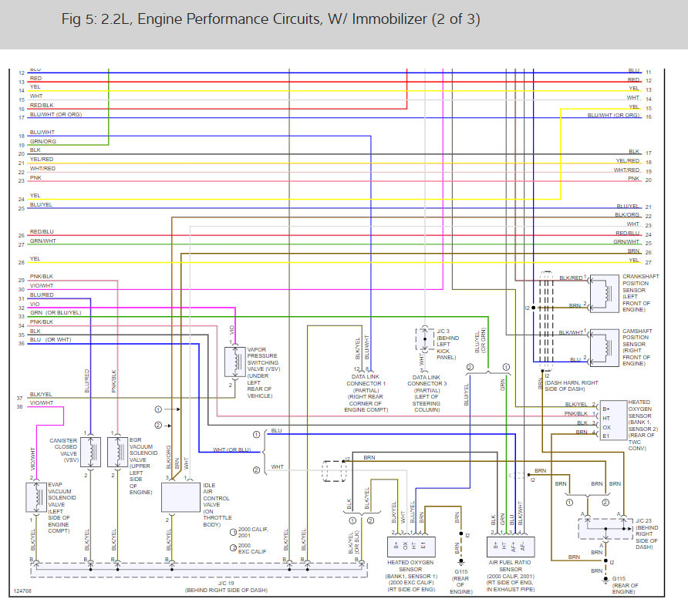Select the legend entry 2000 EXC CALIF

click(x=248, y=548)
